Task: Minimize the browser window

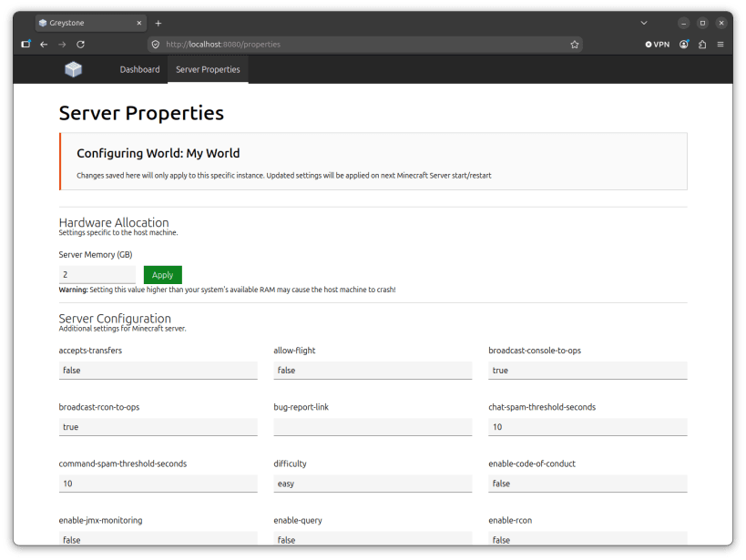Action: tap(684, 23)
